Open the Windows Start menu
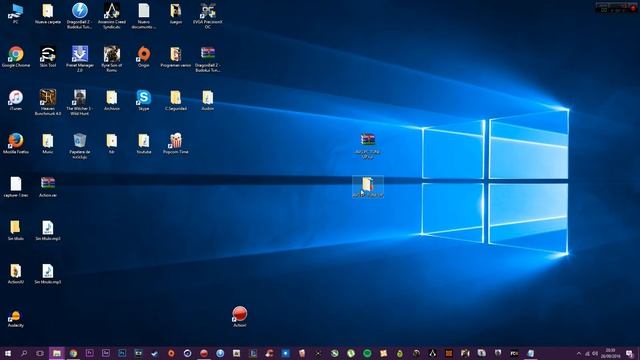Viewport: 640px width, 360px height. tap(8, 353)
